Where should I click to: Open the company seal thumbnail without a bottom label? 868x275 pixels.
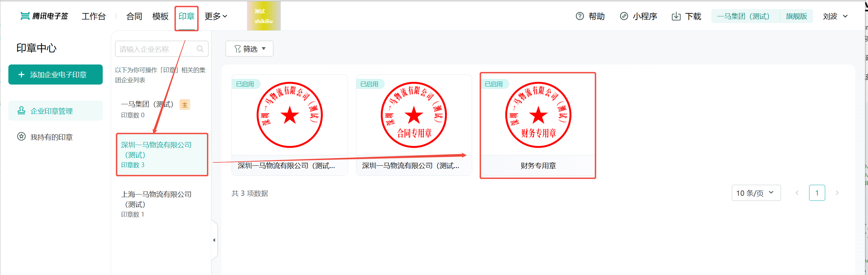(x=289, y=115)
